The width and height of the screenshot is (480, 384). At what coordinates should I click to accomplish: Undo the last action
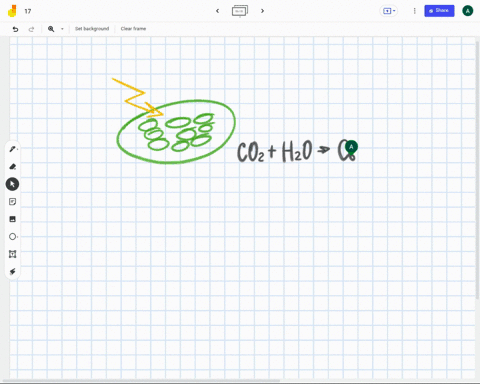15,29
